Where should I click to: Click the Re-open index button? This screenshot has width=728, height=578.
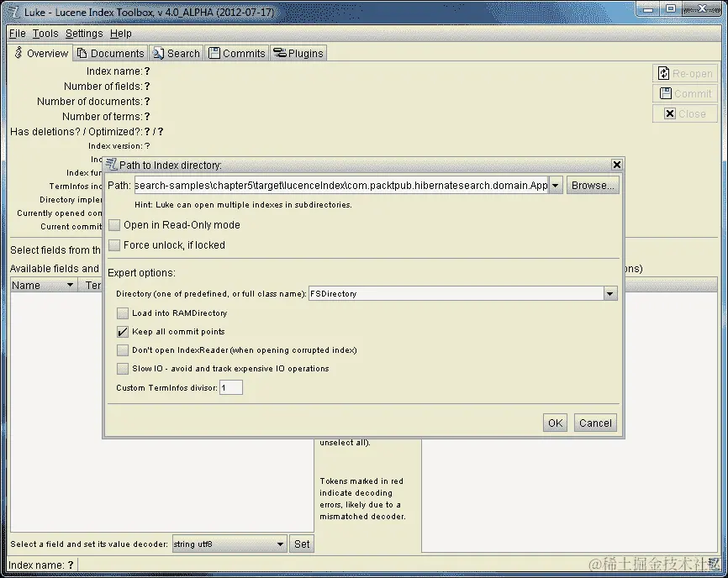(x=685, y=73)
